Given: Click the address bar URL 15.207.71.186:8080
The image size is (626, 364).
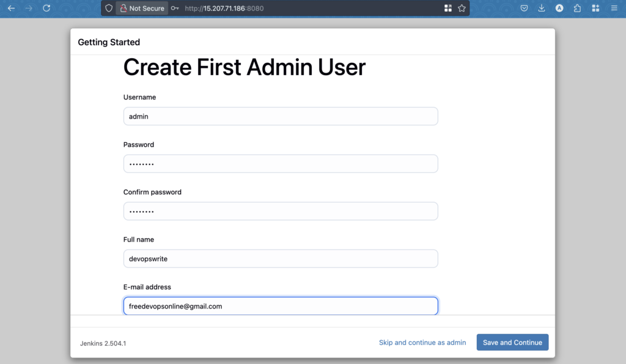Looking at the screenshot, I should tap(224, 8).
